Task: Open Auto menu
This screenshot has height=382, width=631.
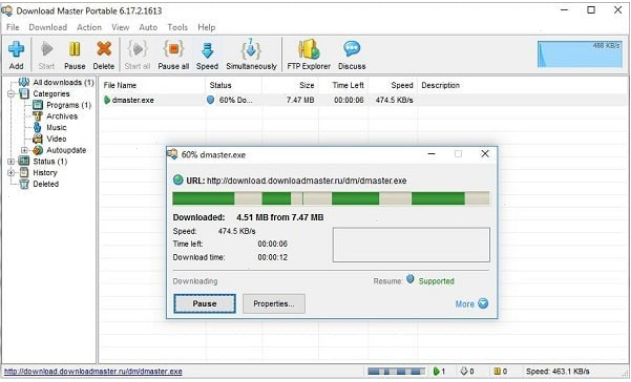Action: 148,27
